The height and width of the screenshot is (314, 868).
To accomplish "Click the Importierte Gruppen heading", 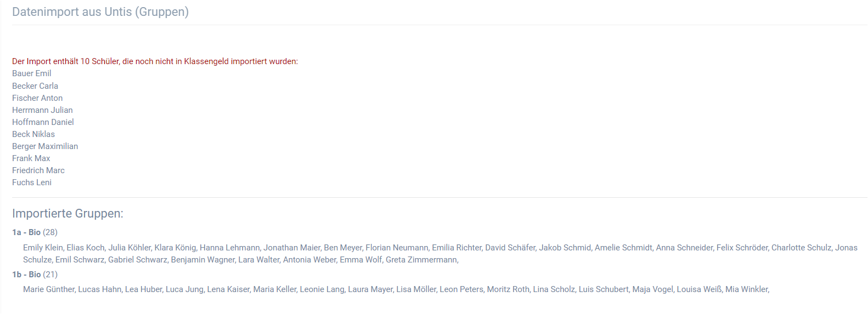I will 67,214.
